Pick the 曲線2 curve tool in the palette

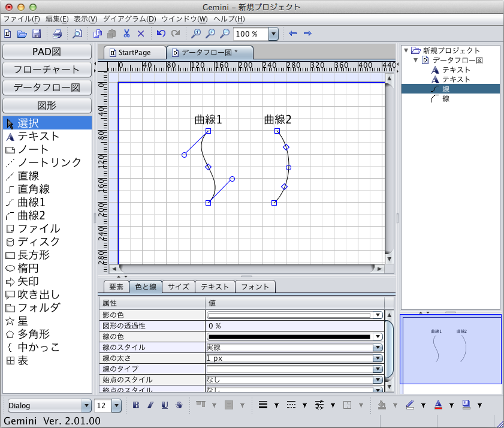47,215
